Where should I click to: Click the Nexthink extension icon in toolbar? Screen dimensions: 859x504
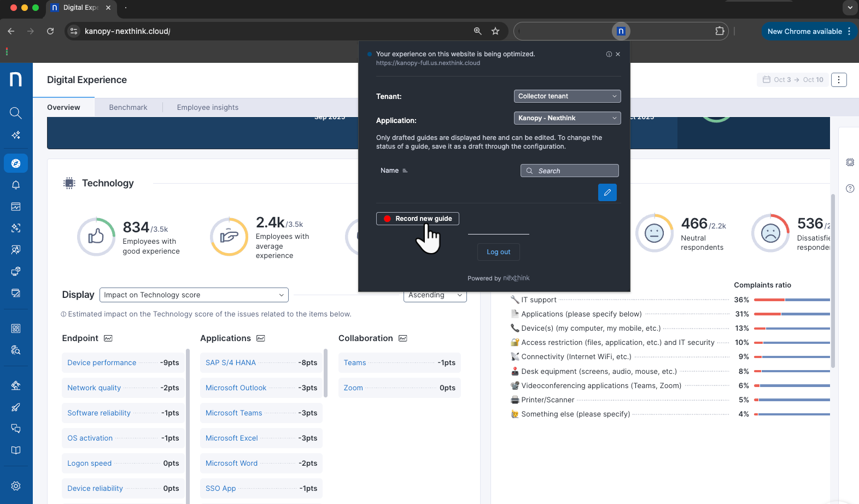[621, 31]
